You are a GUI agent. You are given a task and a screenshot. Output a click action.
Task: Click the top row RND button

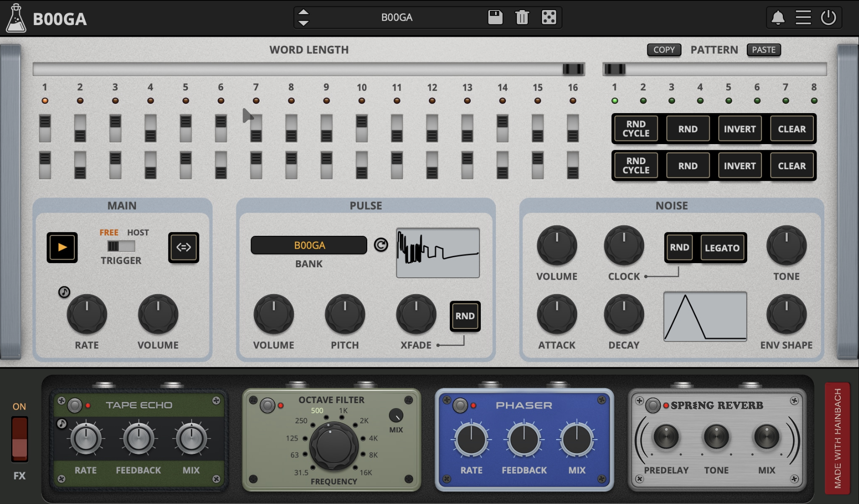pyautogui.click(x=688, y=129)
